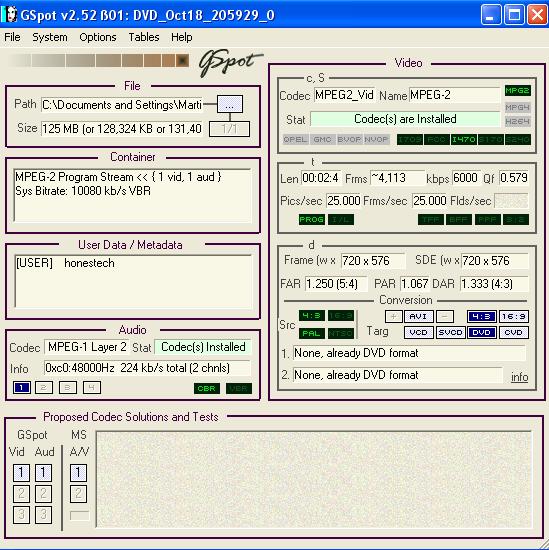Open the Help menu

tap(182, 37)
